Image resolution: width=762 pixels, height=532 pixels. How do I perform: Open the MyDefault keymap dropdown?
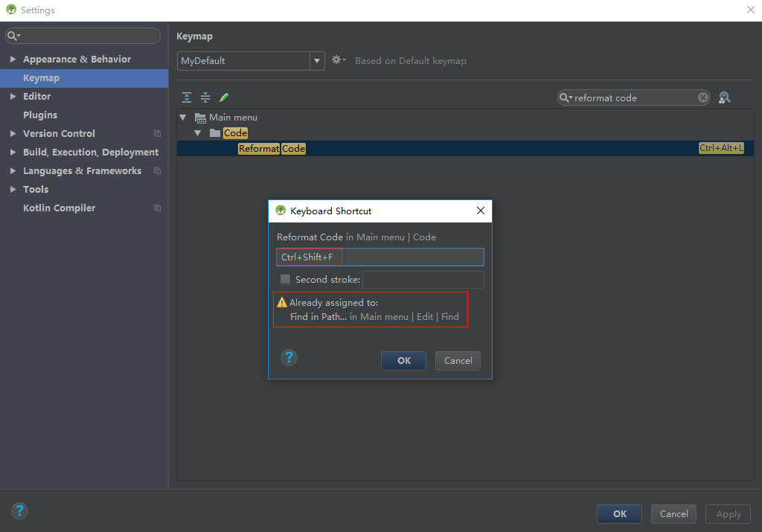click(317, 60)
